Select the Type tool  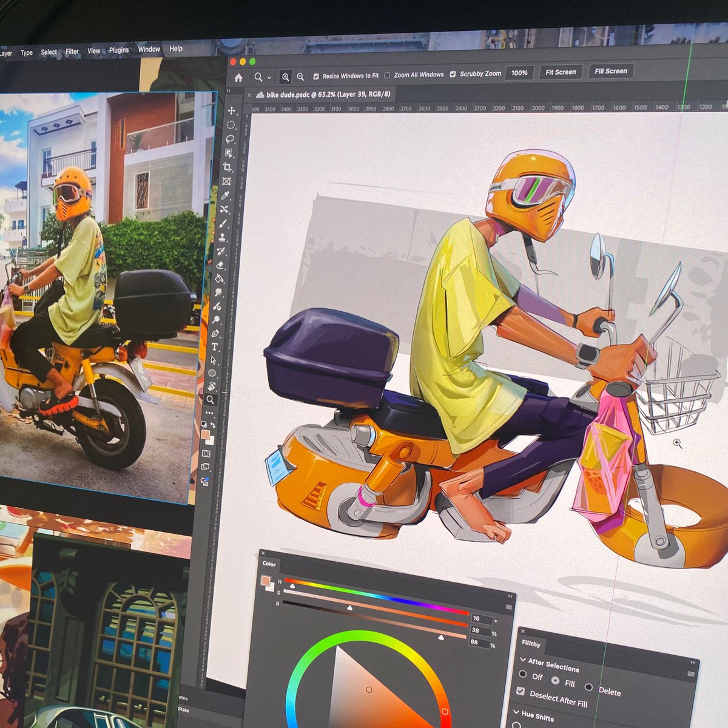[x=214, y=346]
